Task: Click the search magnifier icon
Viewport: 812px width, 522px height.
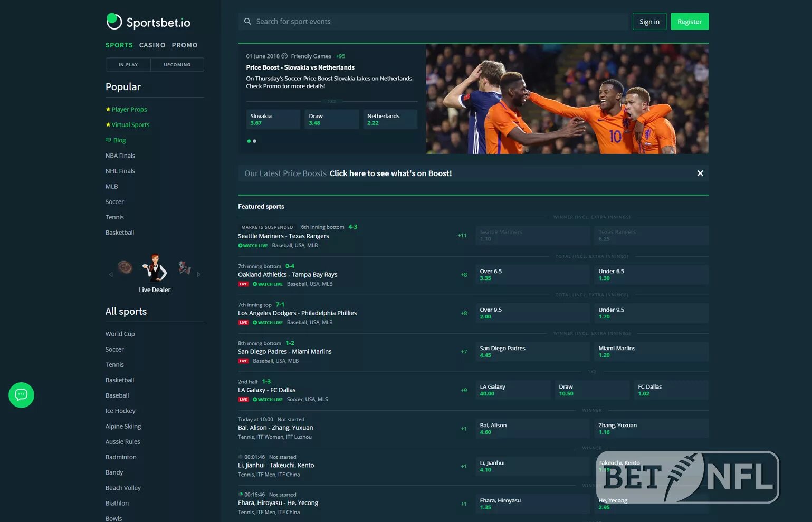Action: (247, 22)
